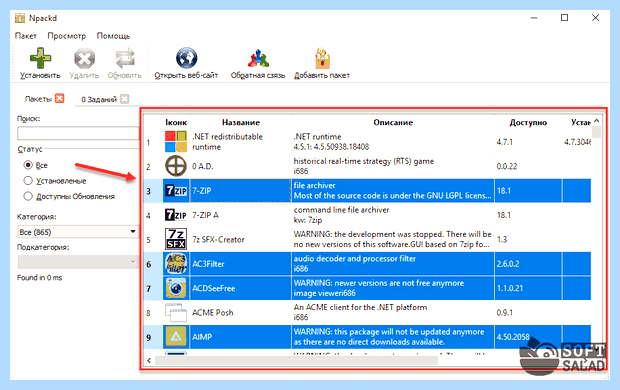This screenshot has height=390, width=620.
Task: Click the Добавить пакет icon
Action: click(322, 58)
